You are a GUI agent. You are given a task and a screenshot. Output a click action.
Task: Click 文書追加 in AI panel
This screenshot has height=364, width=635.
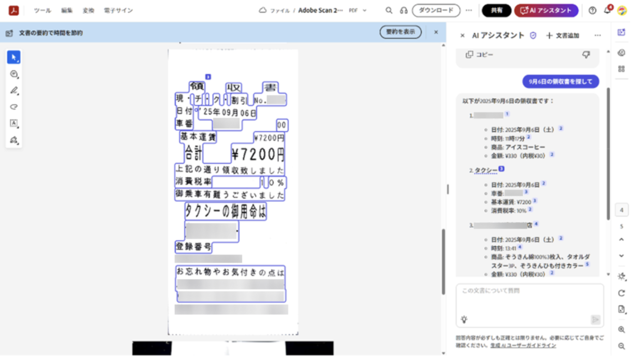click(x=563, y=35)
